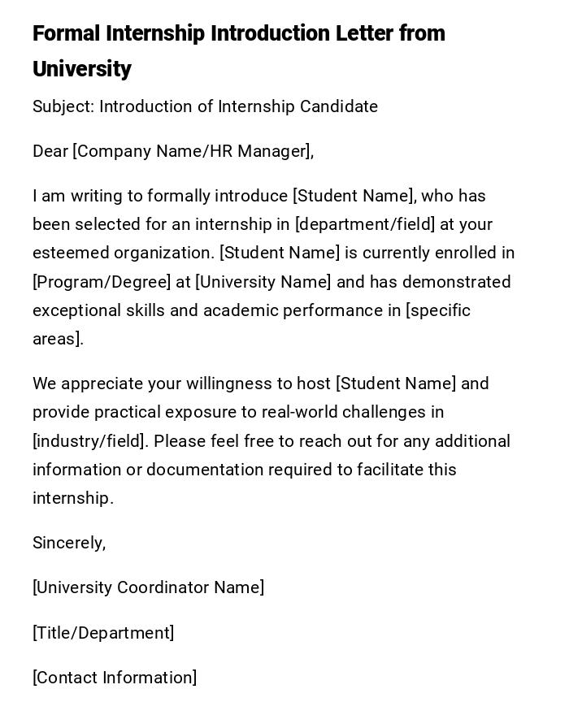Viewport: 569px width, 728px height.
Task: Click the [University Name] placeholder
Action: pos(263,282)
